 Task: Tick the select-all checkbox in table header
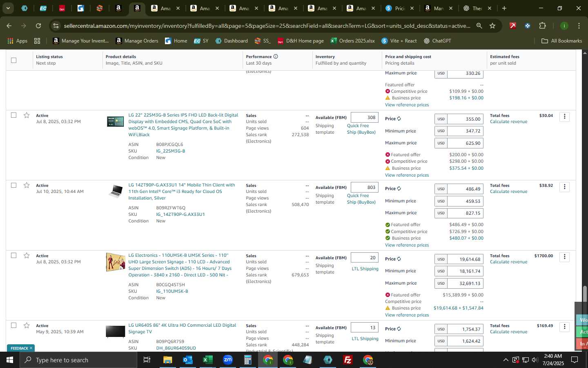coord(13,60)
